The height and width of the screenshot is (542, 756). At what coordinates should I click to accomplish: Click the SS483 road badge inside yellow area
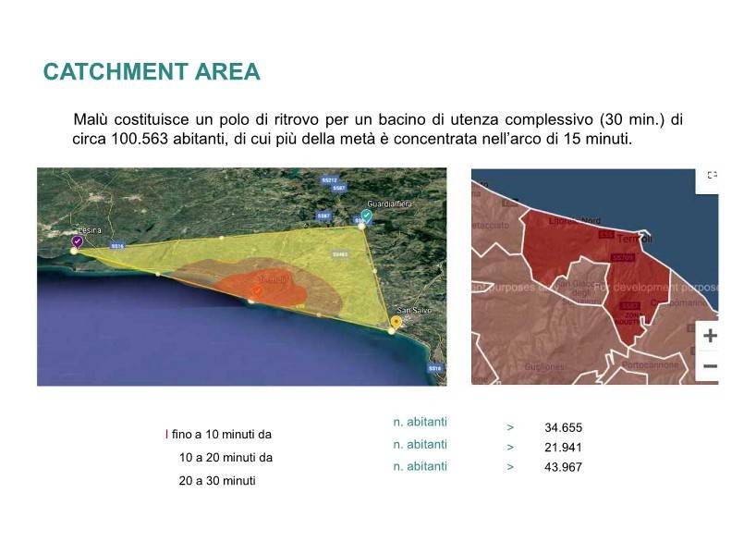pyautogui.click(x=339, y=253)
